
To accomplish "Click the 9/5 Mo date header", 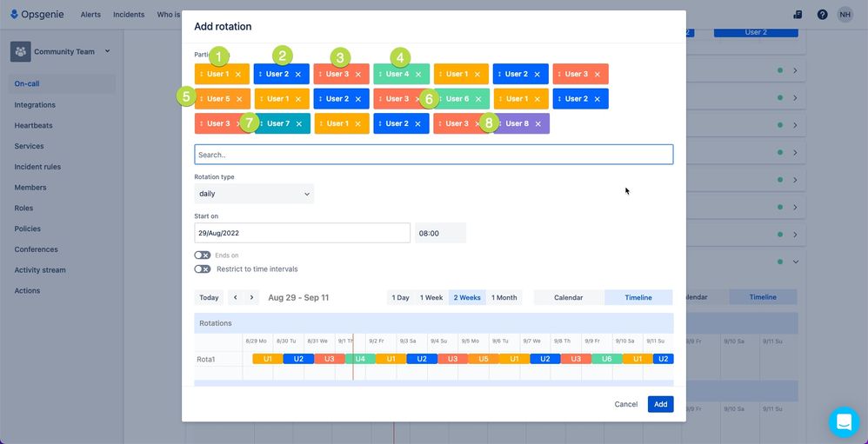I will coord(471,341).
